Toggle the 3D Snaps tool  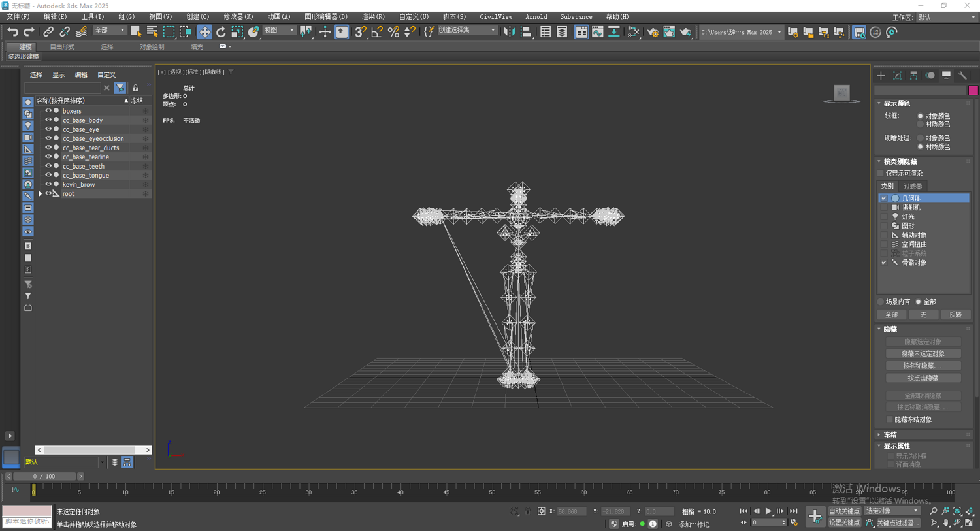pyautogui.click(x=361, y=32)
